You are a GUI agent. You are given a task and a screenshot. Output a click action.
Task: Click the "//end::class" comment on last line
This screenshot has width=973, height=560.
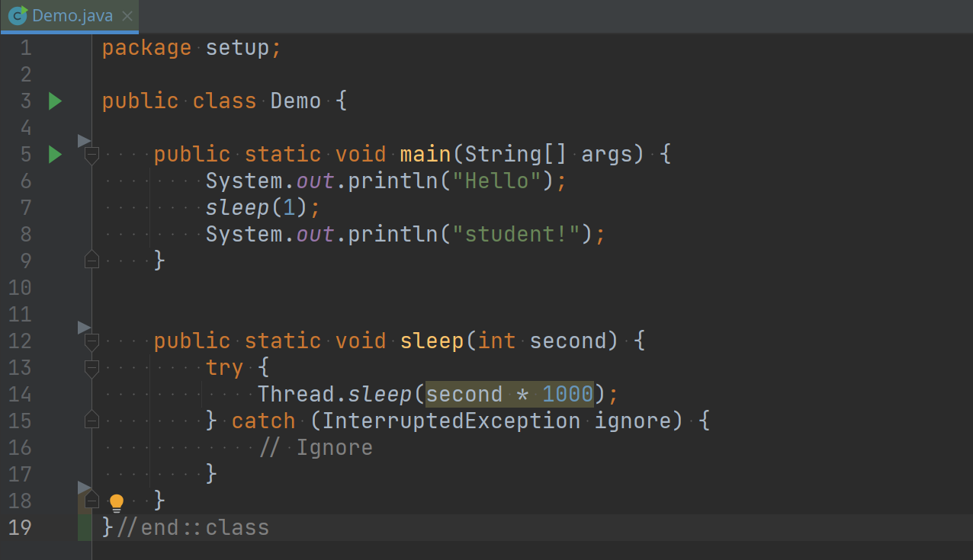(194, 527)
